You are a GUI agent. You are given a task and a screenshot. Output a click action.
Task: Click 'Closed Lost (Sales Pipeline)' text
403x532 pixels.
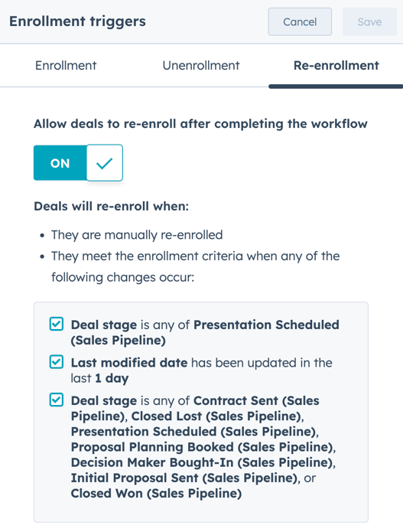[x=216, y=416]
